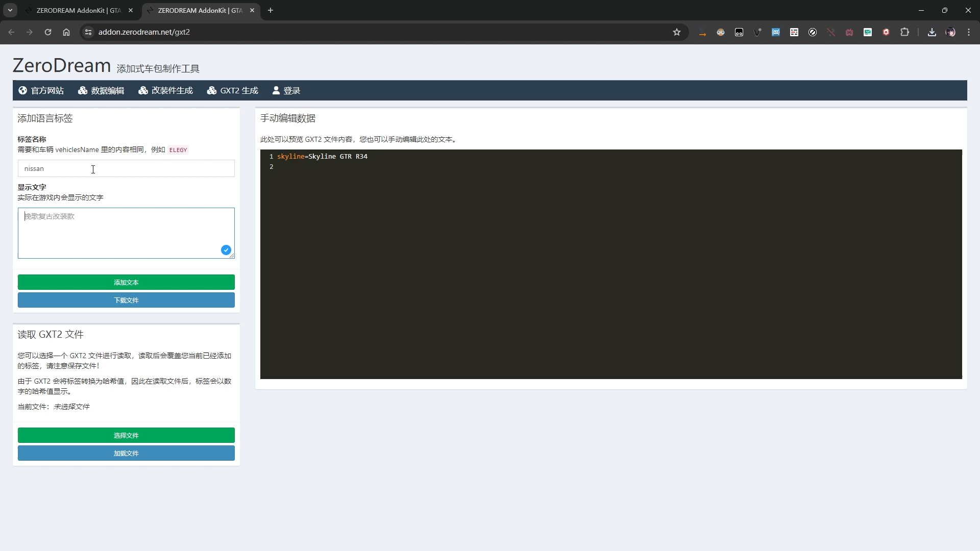Viewport: 980px width, 551px height.
Task: Open the V-shaped extension icon
Action: pos(757,32)
